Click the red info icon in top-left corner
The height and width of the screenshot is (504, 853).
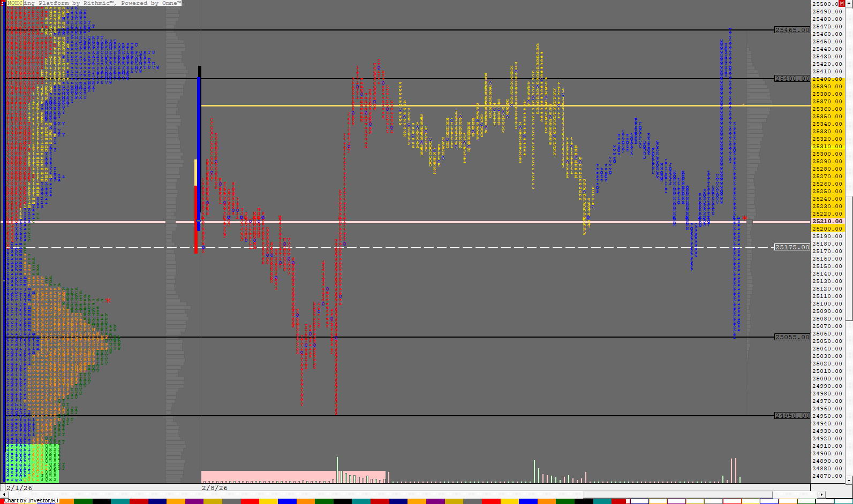pos(3,3)
